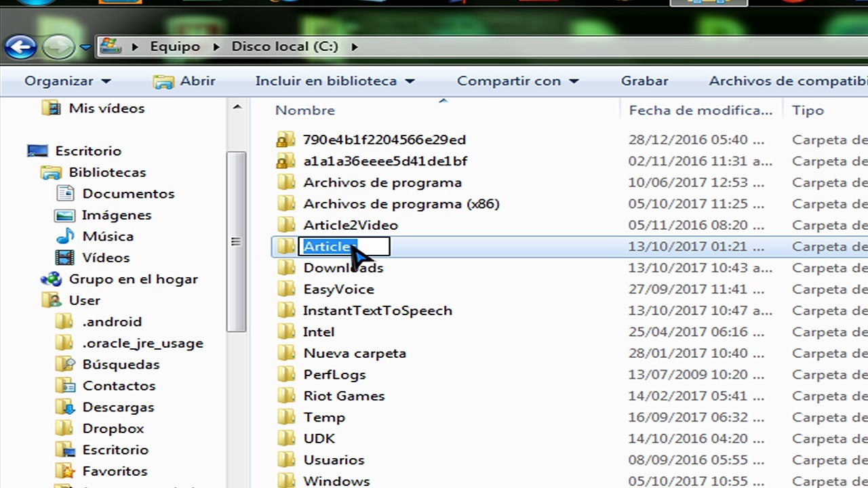Click Archivos de compatibilidad button
Screen dimensions: 868x488
pyautogui.click(x=788, y=81)
